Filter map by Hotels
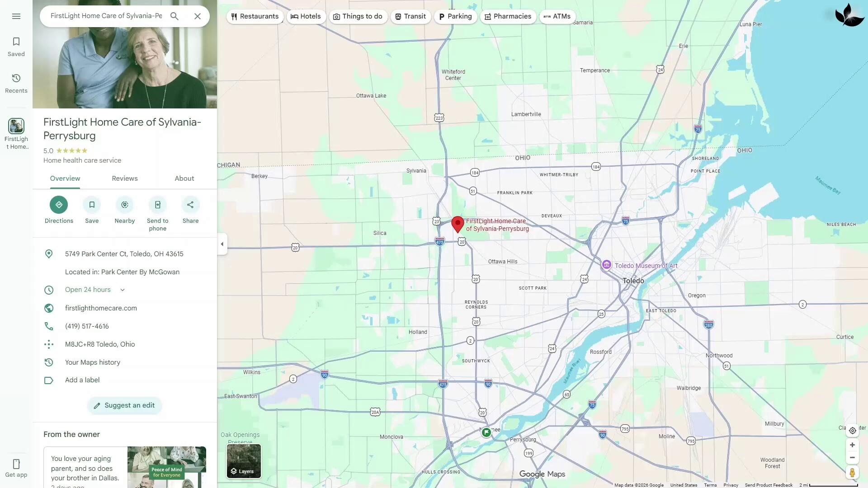Viewport: 868px width, 488px height. [306, 16]
